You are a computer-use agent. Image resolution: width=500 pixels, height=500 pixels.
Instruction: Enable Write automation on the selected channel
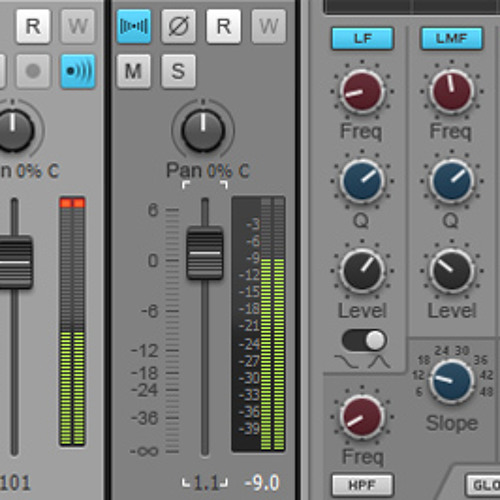[268, 27]
